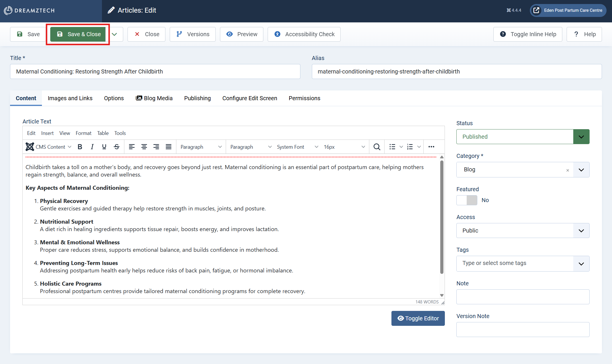
Task: Open the Format menu in editor
Action: pos(83,133)
